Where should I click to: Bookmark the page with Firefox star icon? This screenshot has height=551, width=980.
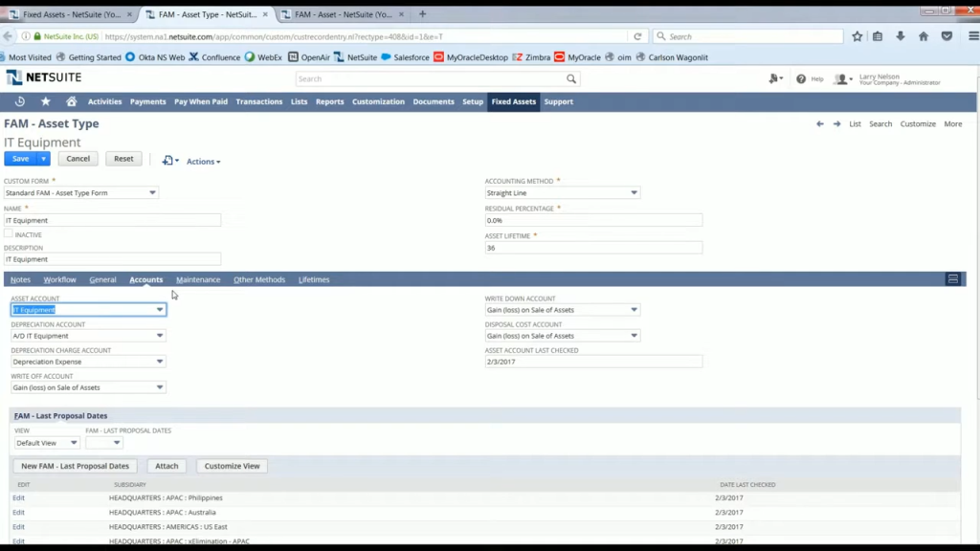tap(857, 35)
